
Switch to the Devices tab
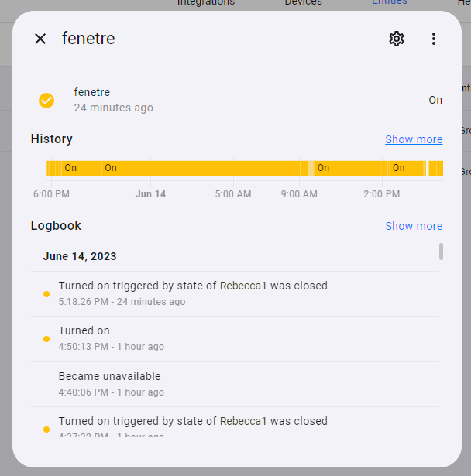point(303,3)
